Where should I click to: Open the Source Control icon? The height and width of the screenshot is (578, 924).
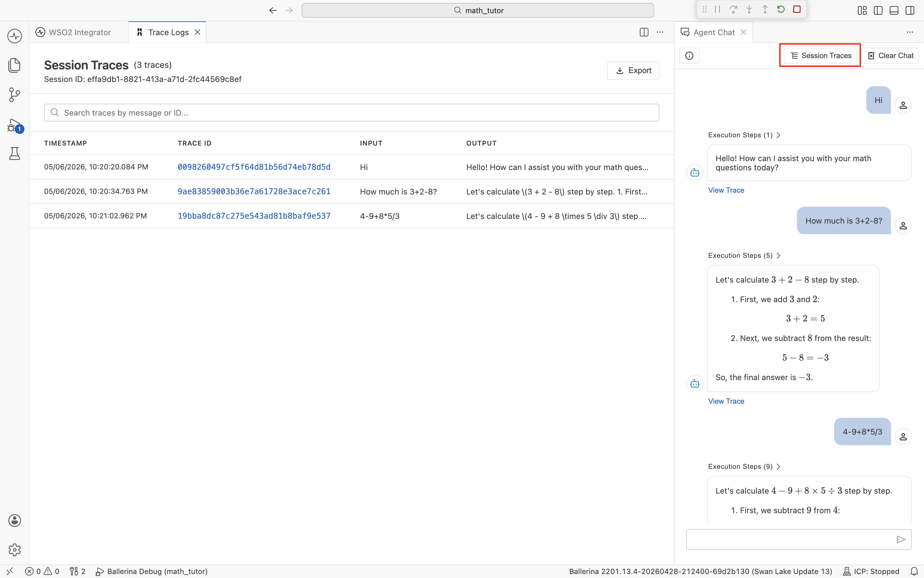pos(14,94)
